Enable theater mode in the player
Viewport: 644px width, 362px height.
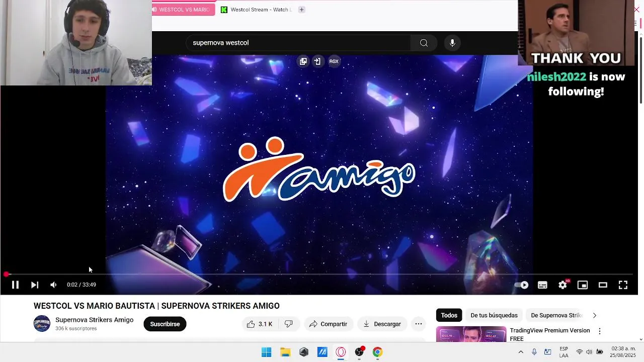(603, 285)
